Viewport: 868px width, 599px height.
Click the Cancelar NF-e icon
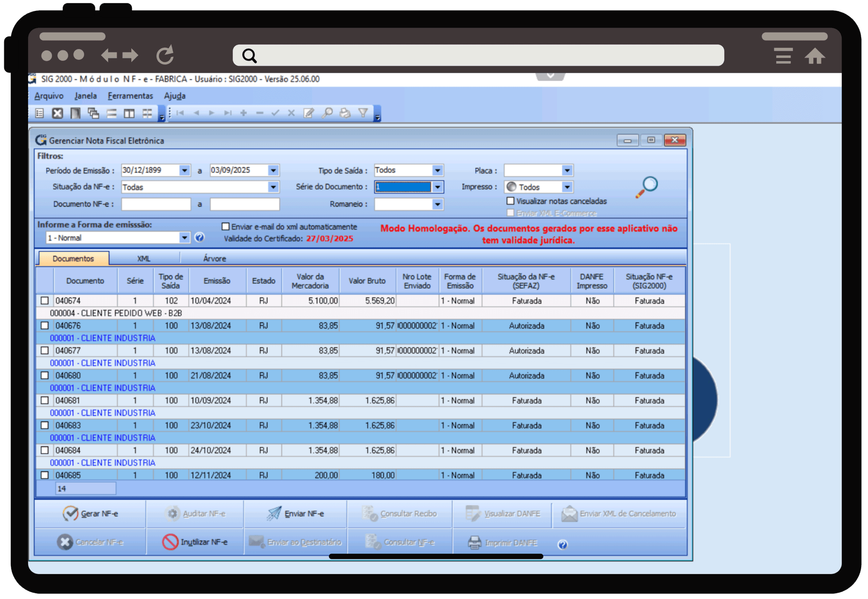[65, 542]
